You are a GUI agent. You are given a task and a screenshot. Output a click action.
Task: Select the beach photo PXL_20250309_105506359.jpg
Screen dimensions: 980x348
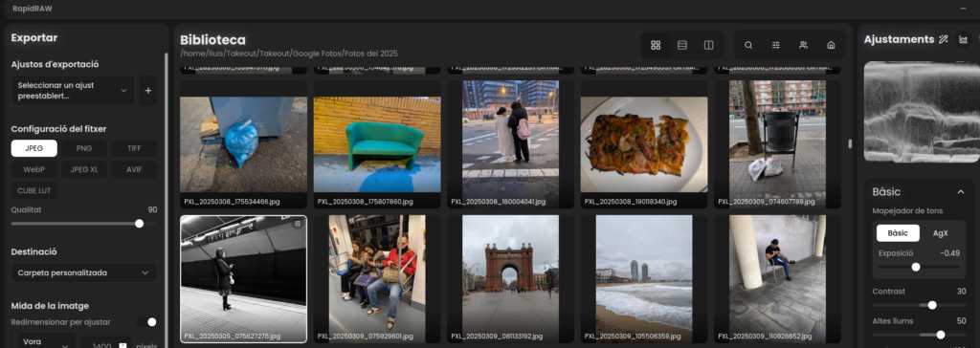(644, 279)
